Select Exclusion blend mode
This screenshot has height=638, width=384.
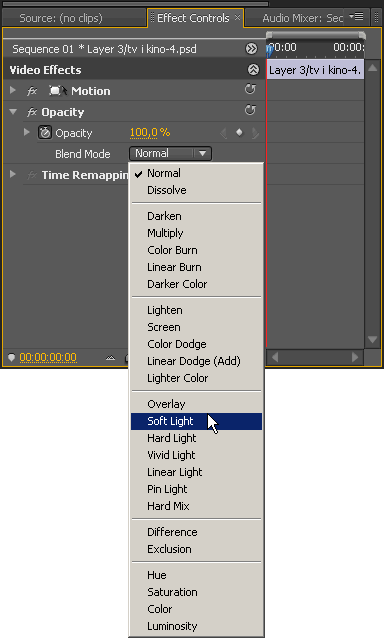point(196,549)
